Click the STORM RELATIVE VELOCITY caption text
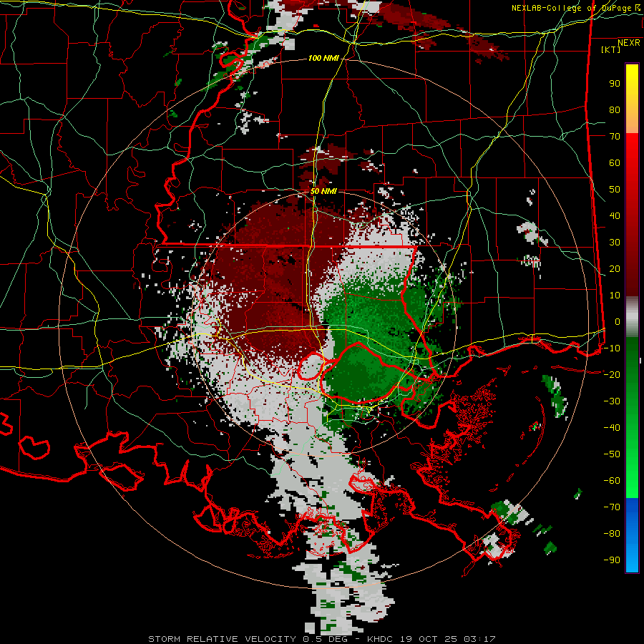 (x=222, y=639)
